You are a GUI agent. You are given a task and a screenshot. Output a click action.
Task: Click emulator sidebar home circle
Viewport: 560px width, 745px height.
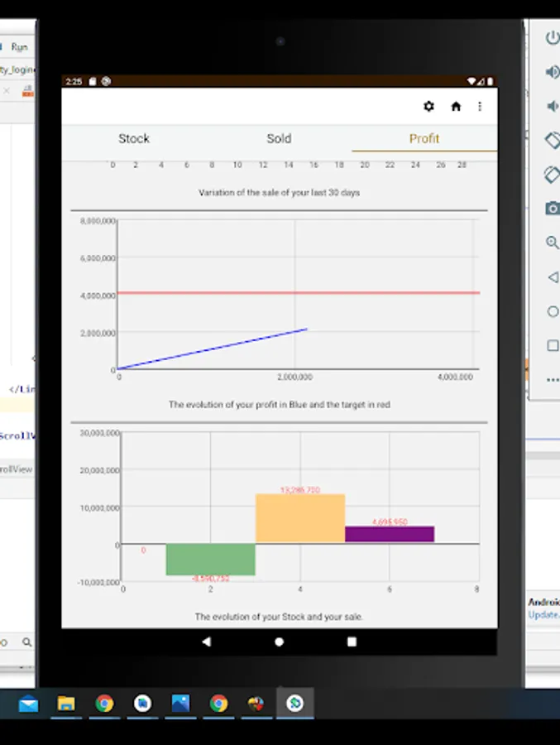pyautogui.click(x=553, y=311)
